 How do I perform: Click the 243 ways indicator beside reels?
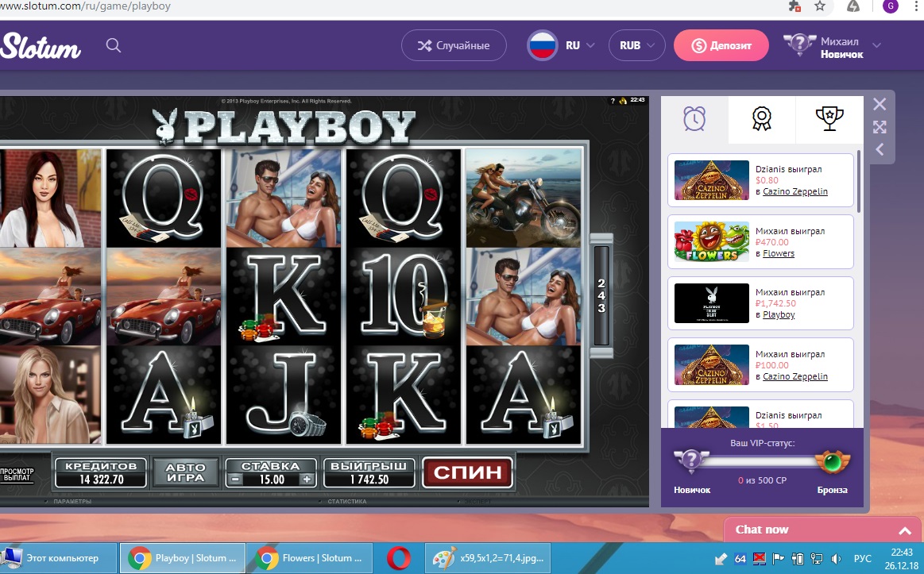click(x=601, y=295)
